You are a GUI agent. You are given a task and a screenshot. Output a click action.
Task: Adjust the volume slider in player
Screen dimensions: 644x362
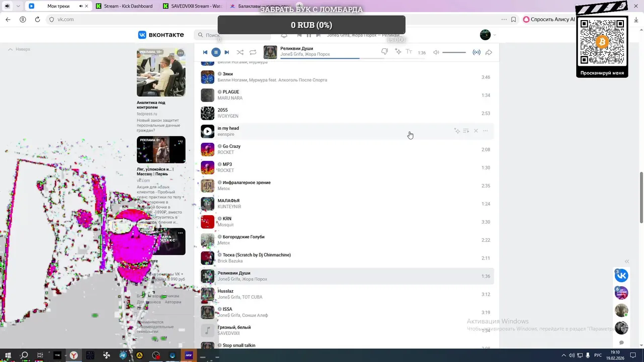pyautogui.click(x=454, y=52)
